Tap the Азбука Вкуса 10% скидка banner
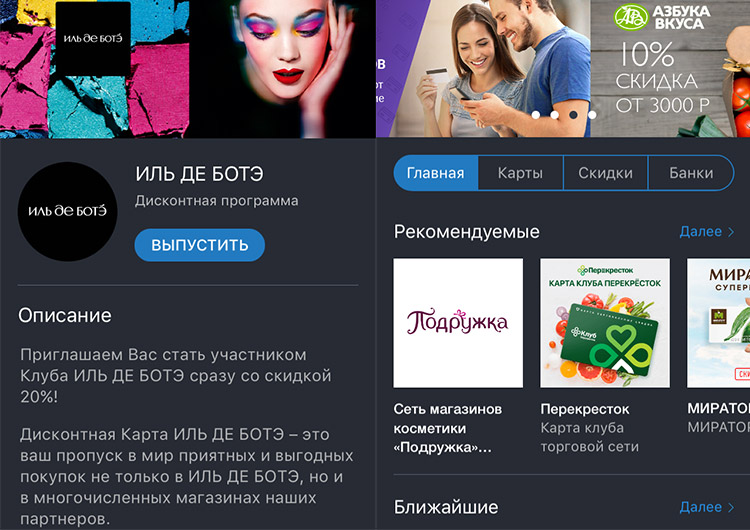This screenshot has height=530, width=750. coord(670,68)
